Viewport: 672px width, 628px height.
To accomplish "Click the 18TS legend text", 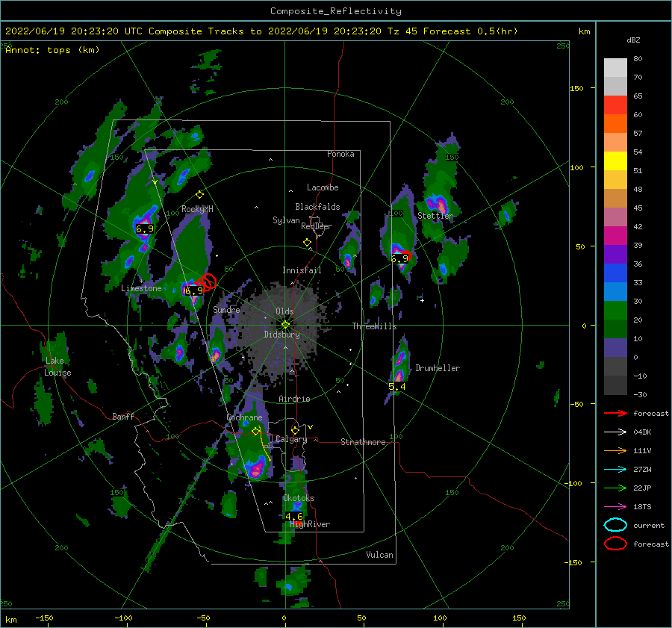I will [x=642, y=507].
